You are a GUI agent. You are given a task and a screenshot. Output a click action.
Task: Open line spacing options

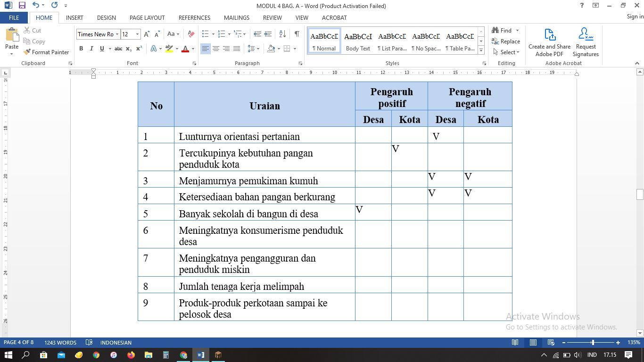pos(254,49)
